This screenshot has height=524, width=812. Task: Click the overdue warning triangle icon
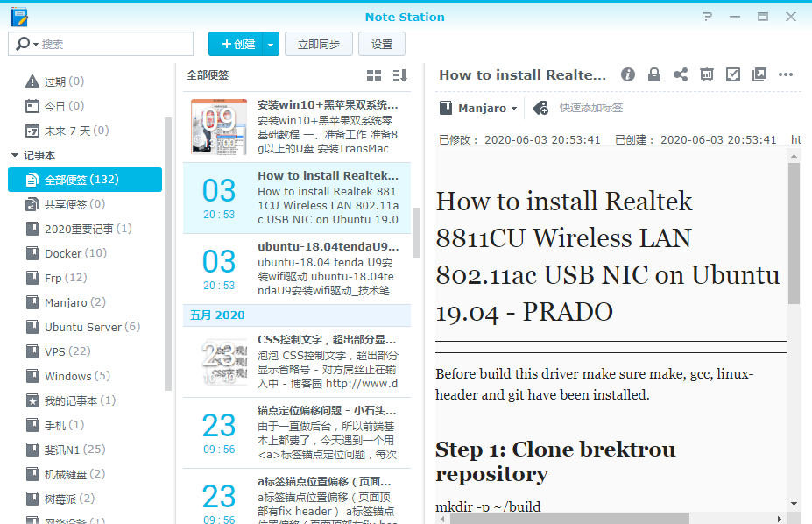[x=32, y=81]
